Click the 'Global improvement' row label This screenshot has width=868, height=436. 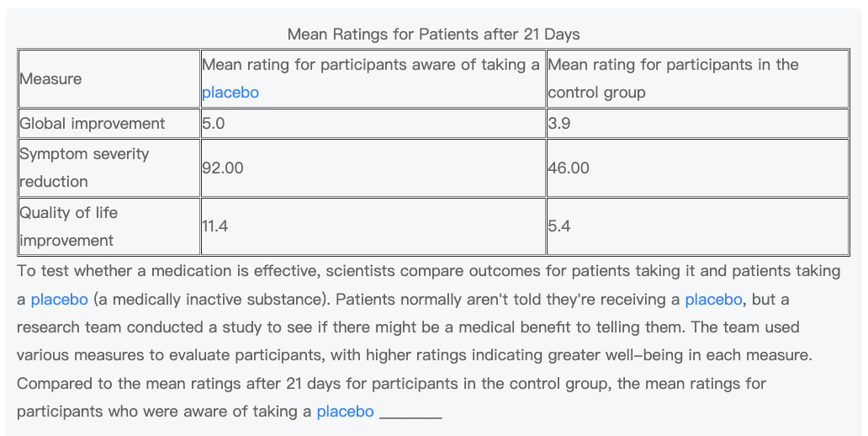coord(93,124)
